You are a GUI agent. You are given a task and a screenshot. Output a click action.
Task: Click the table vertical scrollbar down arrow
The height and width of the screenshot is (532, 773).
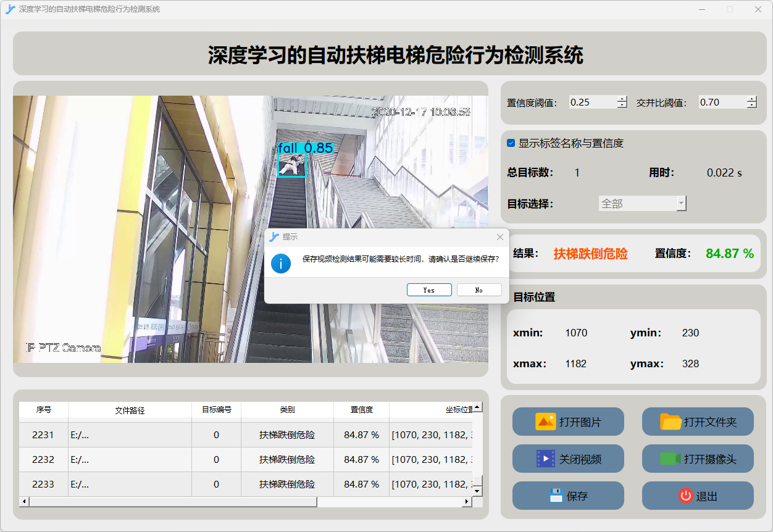tap(477, 491)
